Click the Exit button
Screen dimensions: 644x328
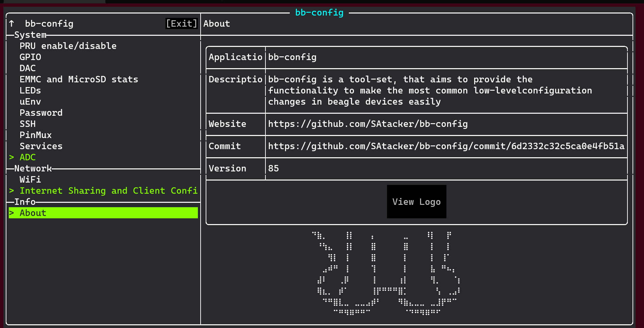(x=181, y=24)
